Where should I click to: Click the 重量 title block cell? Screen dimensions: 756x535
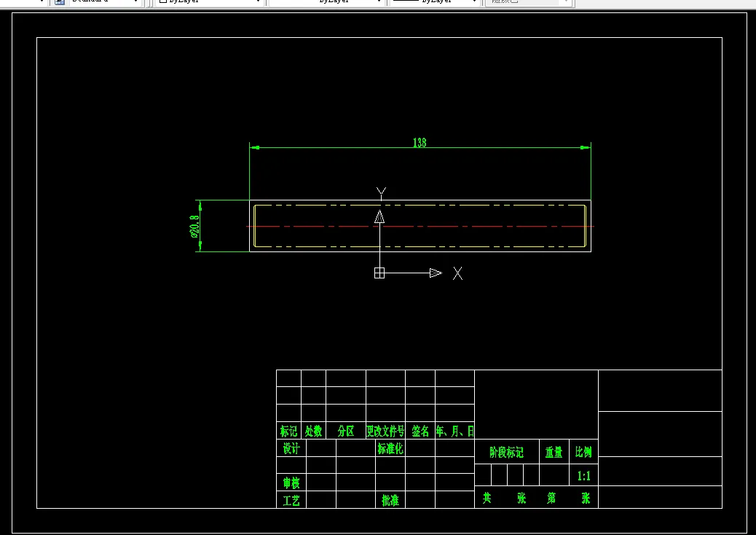[554, 451]
